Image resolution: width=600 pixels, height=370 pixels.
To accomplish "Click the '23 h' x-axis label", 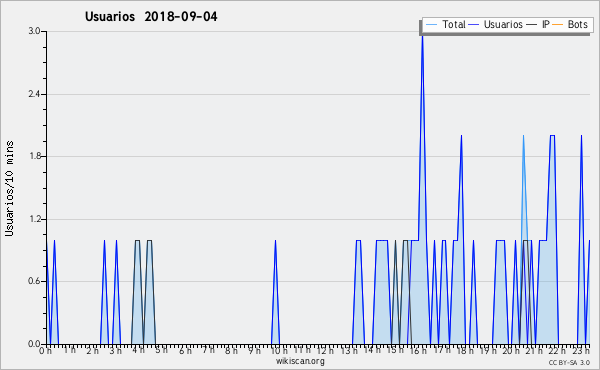I will [581, 351].
